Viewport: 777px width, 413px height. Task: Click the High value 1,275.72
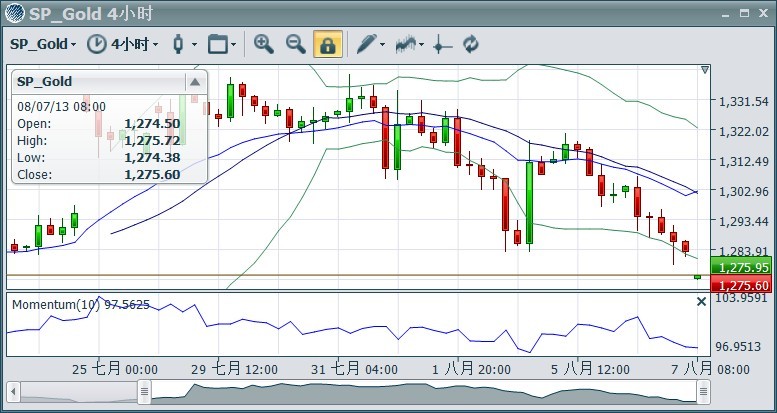pyautogui.click(x=152, y=140)
